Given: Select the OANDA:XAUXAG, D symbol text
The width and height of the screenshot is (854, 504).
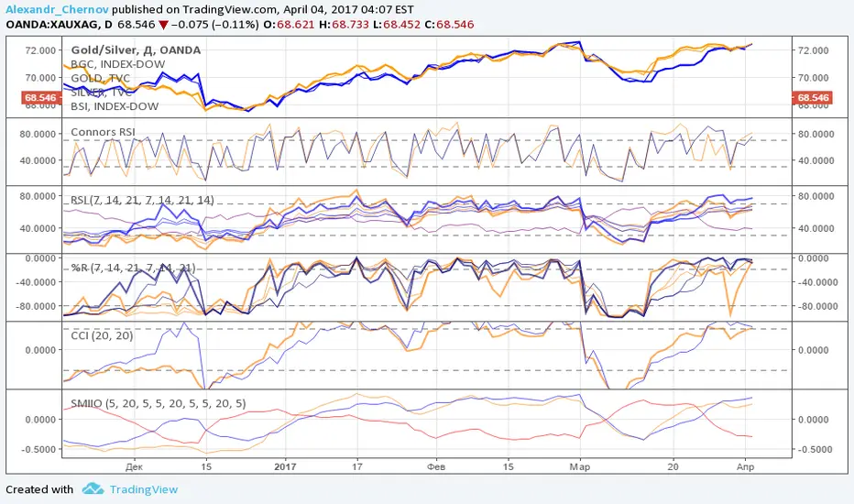Looking at the screenshot, I should (x=60, y=25).
